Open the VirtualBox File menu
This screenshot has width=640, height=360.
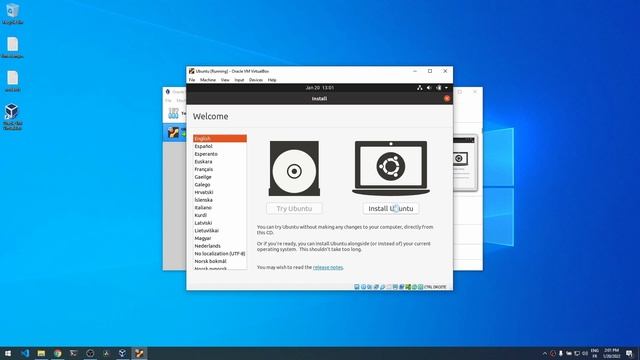[x=192, y=80]
